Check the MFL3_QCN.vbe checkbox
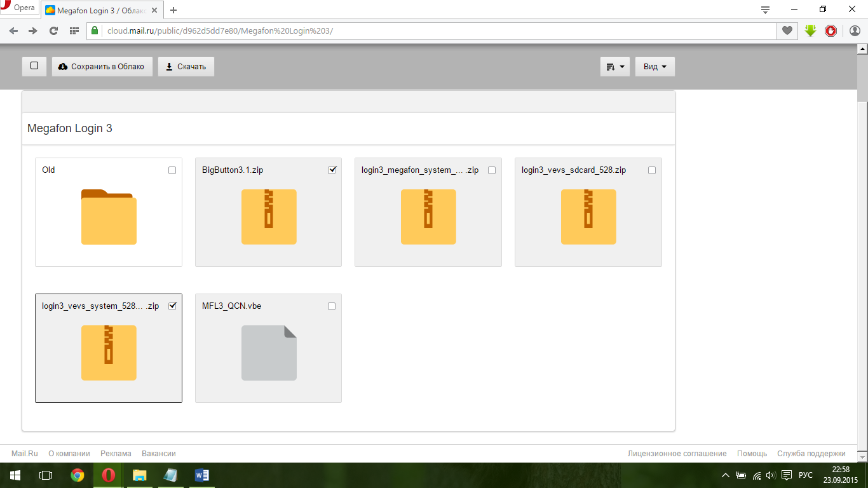The height and width of the screenshot is (488, 868). pos(332,306)
